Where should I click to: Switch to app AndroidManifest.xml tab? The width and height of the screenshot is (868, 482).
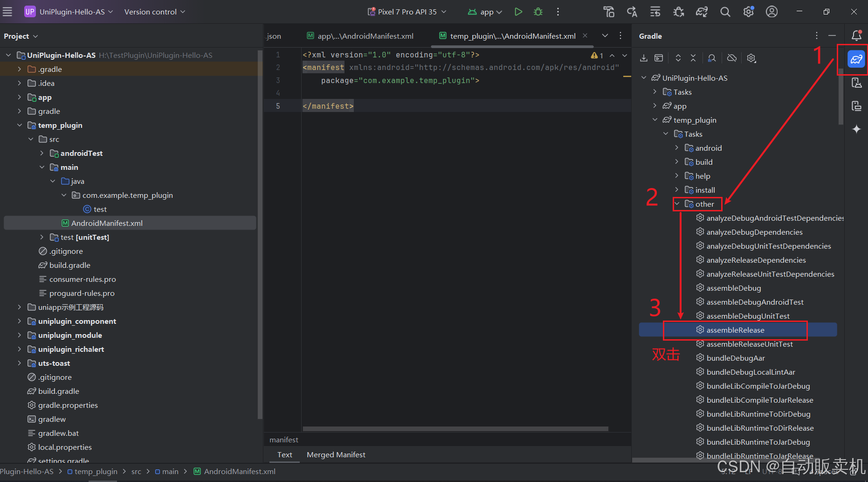360,36
